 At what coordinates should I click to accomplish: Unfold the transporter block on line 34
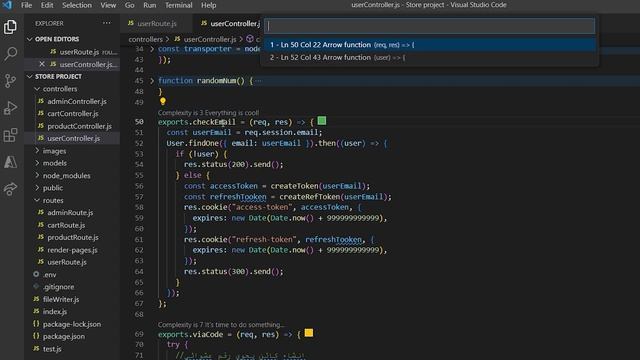[152, 49]
